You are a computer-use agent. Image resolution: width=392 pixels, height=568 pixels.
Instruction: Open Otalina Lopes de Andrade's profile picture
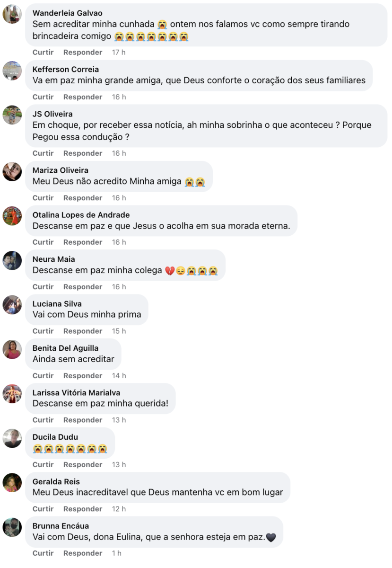point(12,215)
